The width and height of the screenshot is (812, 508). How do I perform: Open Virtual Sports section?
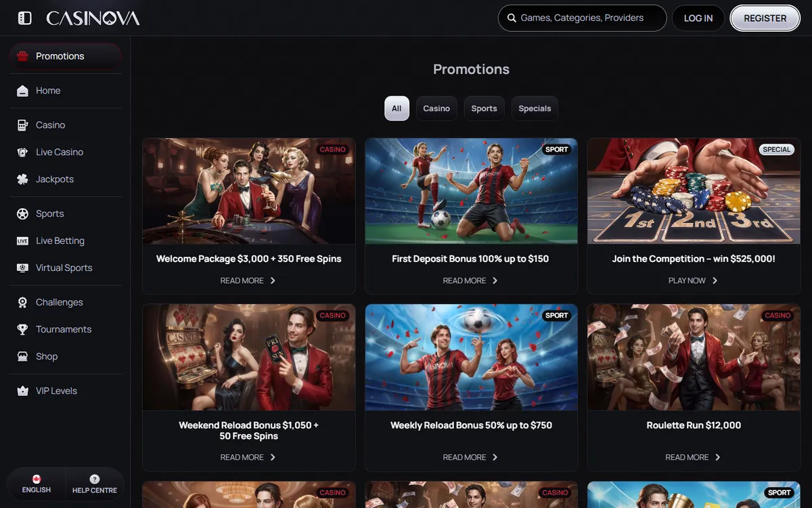click(x=66, y=268)
